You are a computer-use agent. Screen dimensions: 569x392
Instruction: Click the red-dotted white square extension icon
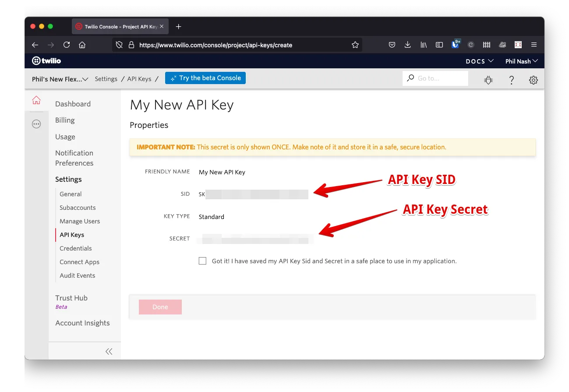pos(518,45)
